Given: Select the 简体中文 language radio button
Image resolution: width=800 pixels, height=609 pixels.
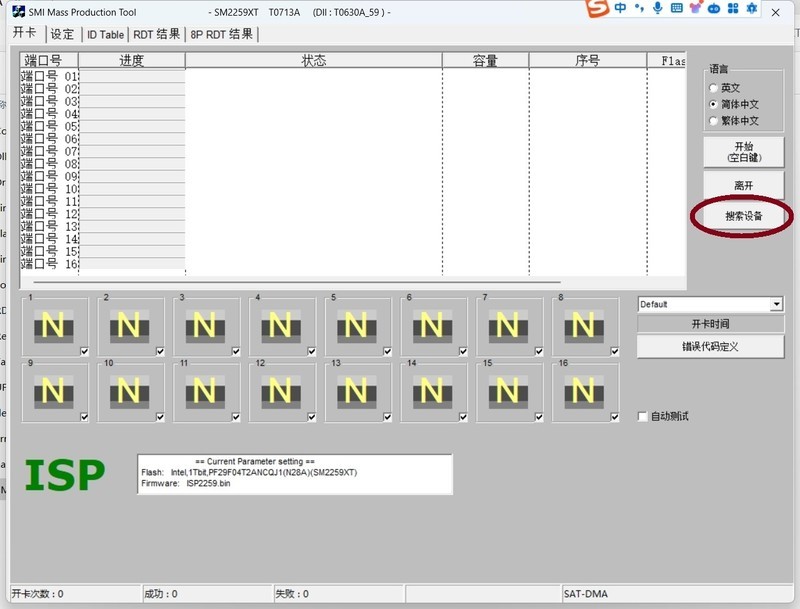Looking at the screenshot, I should click(713, 104).
